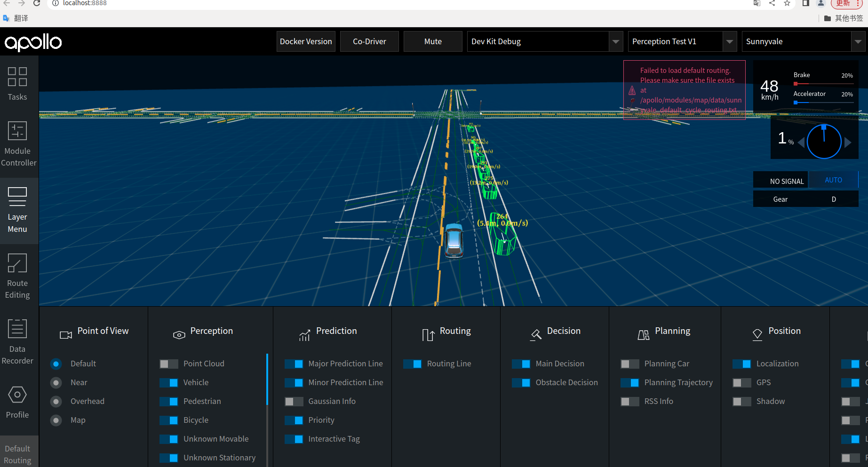Toggle the Unknown Movable layer
Screen dimensions: 868x467
pyautogui.click(x=169, y=439)
